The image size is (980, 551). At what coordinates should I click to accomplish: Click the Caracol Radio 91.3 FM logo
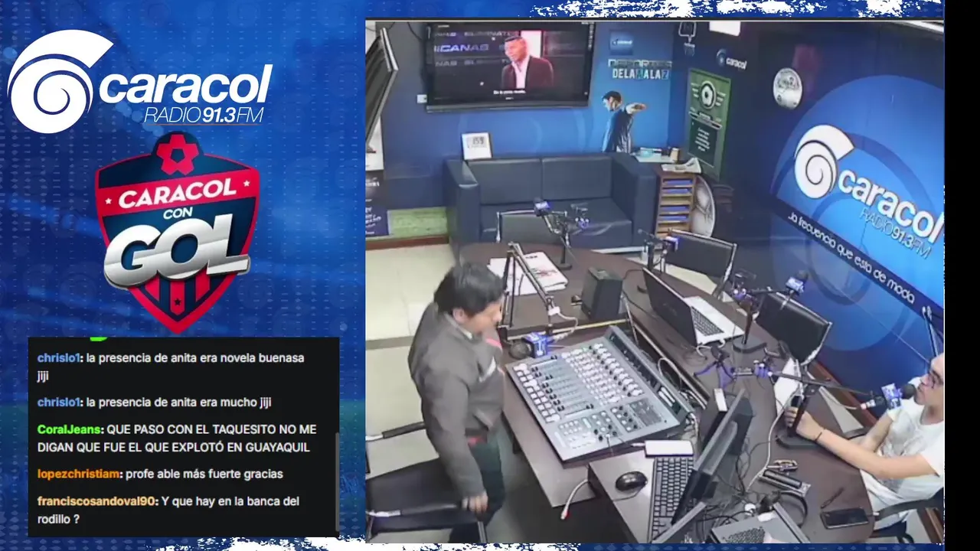click(x=140, y=82)
